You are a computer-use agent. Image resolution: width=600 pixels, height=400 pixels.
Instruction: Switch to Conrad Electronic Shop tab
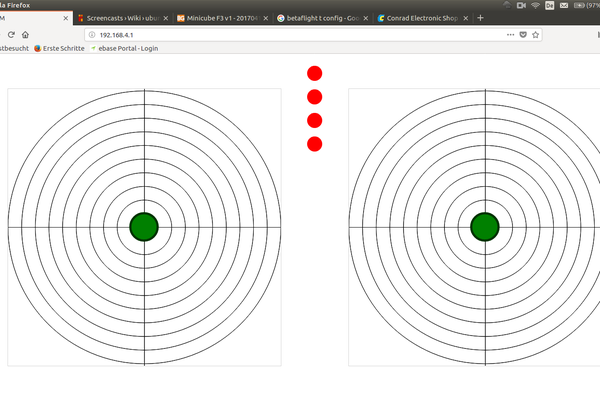point(423,18)
